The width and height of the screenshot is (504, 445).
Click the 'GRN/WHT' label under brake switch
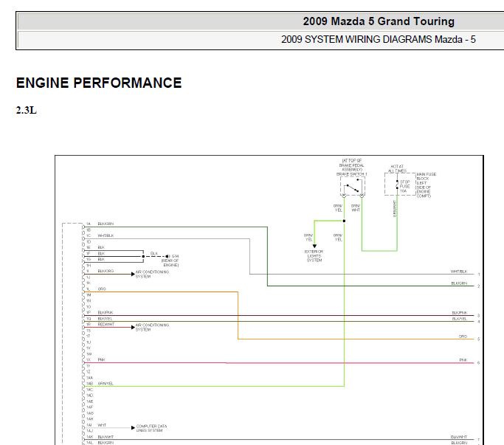pyautogui.click(x=356, y=207)
